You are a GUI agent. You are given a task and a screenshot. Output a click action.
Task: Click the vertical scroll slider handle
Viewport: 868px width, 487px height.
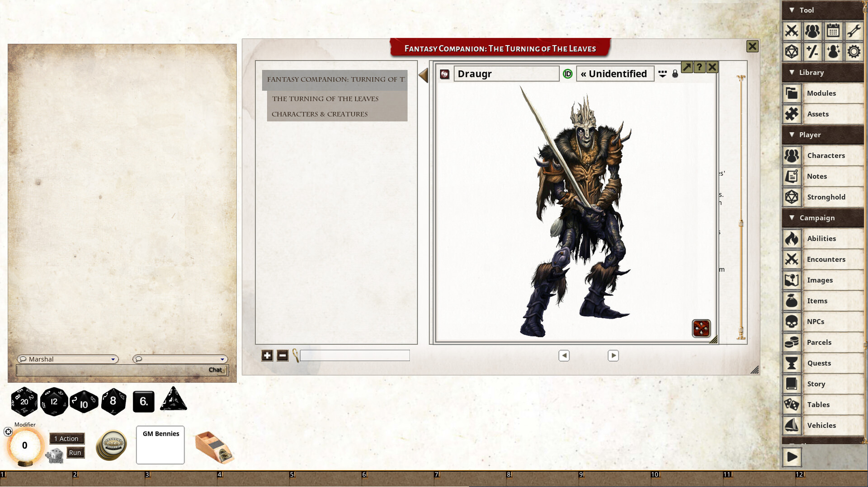tap(741, 223)
